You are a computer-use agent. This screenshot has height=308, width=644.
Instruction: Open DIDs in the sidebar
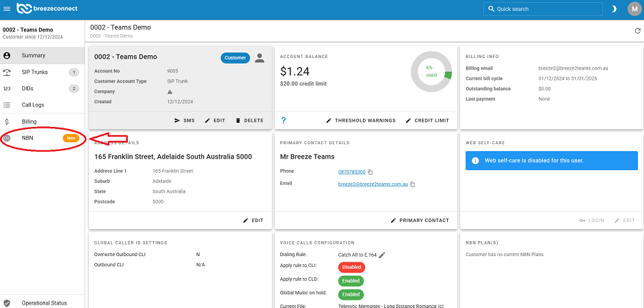point(42,89)
